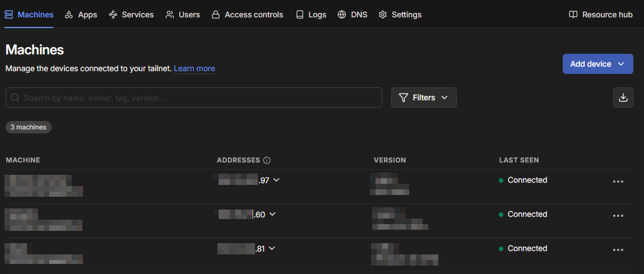Open Access controls tab
This screenshot has height=274, width=644.
pos(247,15)
